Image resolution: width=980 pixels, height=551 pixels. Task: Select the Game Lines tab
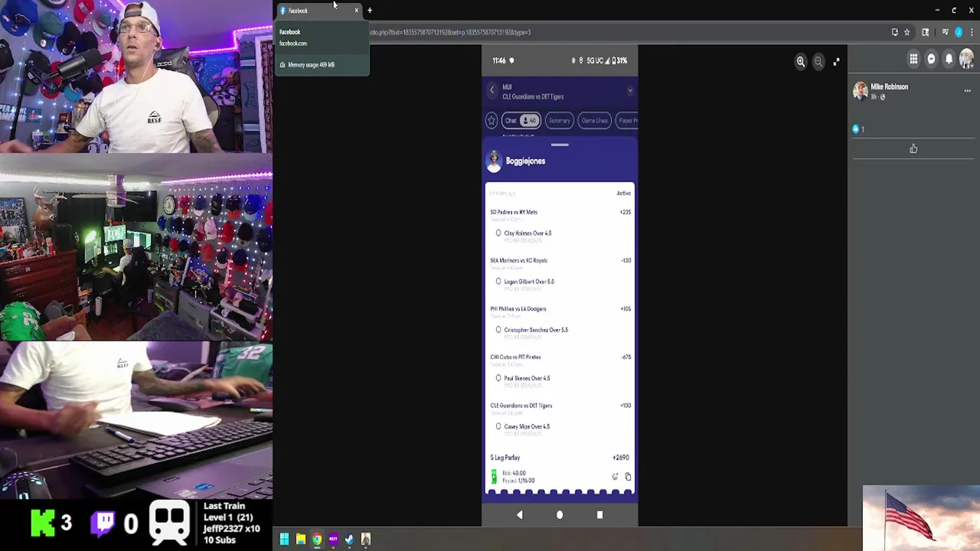pyautogui.click(x=594, y=120)
